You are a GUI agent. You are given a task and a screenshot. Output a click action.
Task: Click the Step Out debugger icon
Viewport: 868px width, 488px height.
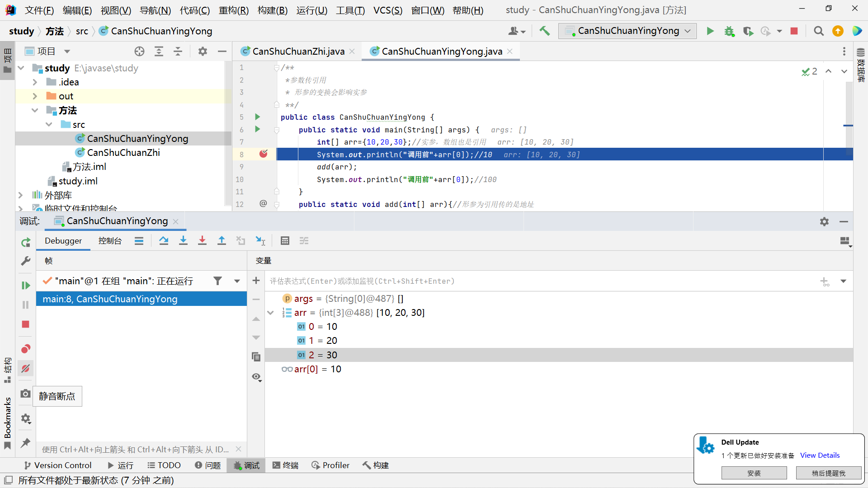click(x=222, y=241)
